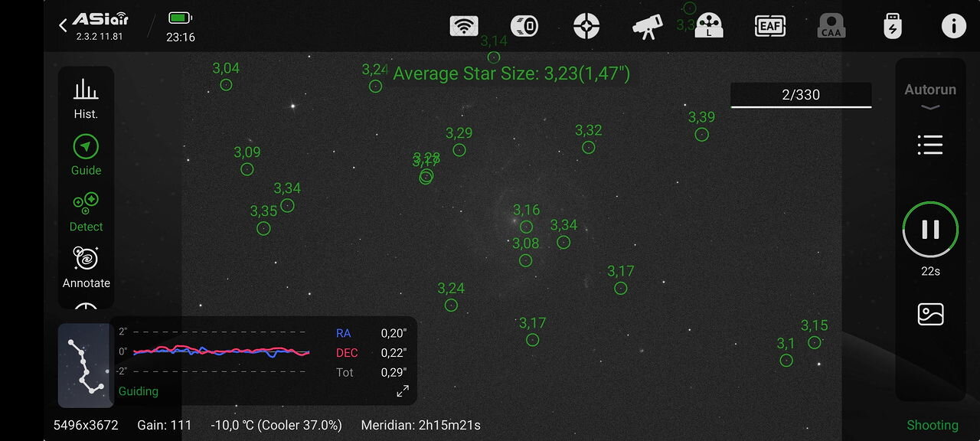Open the main camera settings icon
980x441 pixels.
click(524, 26)
